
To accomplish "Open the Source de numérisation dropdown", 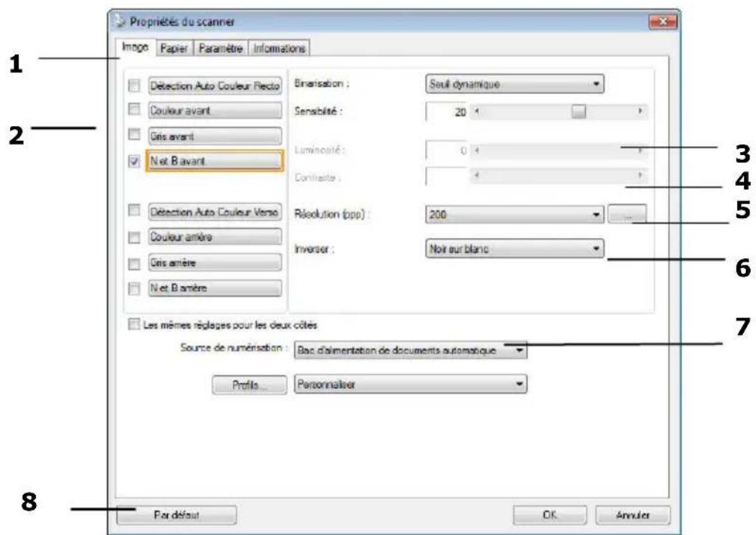I will click(410, 351).
